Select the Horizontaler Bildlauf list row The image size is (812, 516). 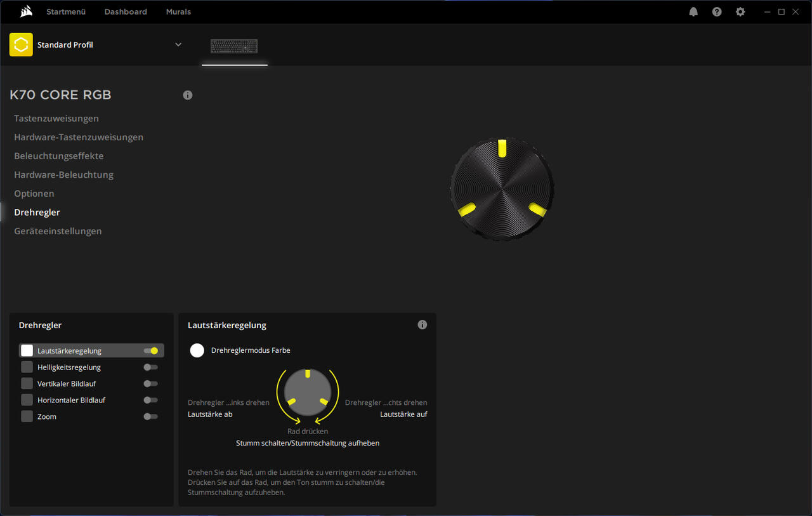click(x=91, y=400)
